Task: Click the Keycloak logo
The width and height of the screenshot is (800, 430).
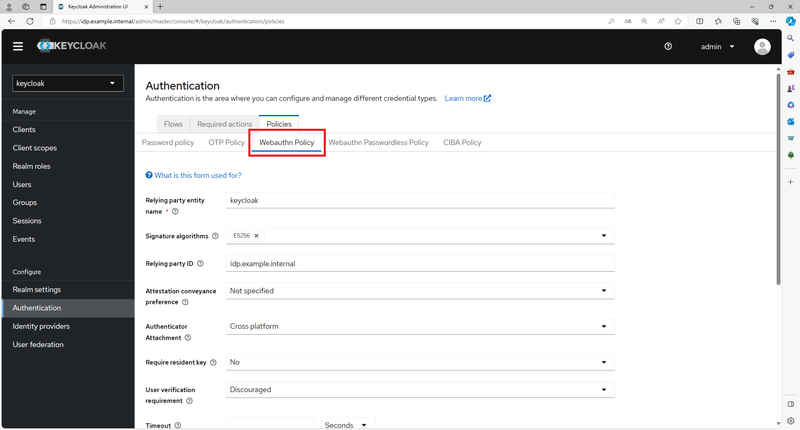Action: pyautogui.click(x=72, y=46)
